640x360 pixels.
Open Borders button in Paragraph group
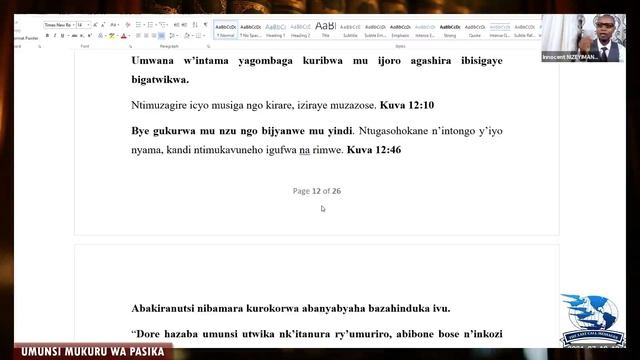pyautogui.click(x=198, y=36)
